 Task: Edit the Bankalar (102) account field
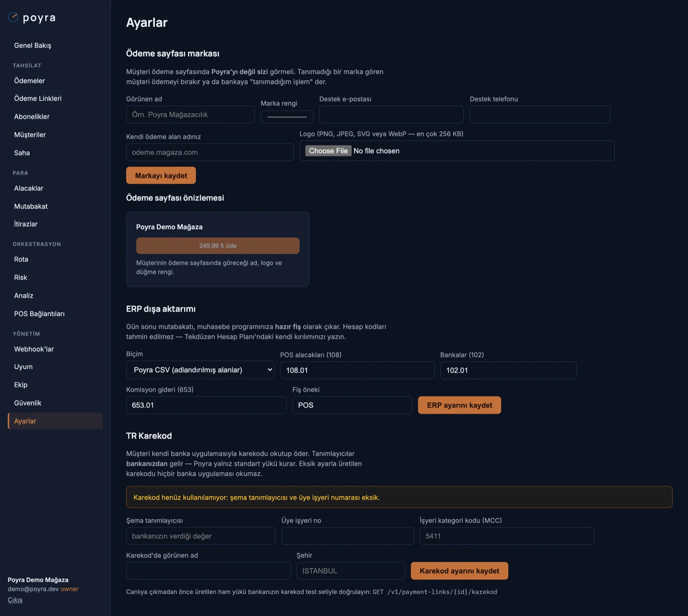(508, 370)
